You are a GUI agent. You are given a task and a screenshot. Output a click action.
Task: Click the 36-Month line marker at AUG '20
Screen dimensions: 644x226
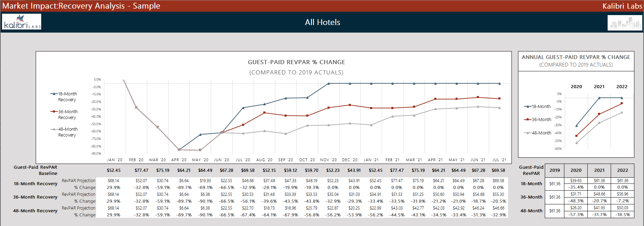[264, 112]
